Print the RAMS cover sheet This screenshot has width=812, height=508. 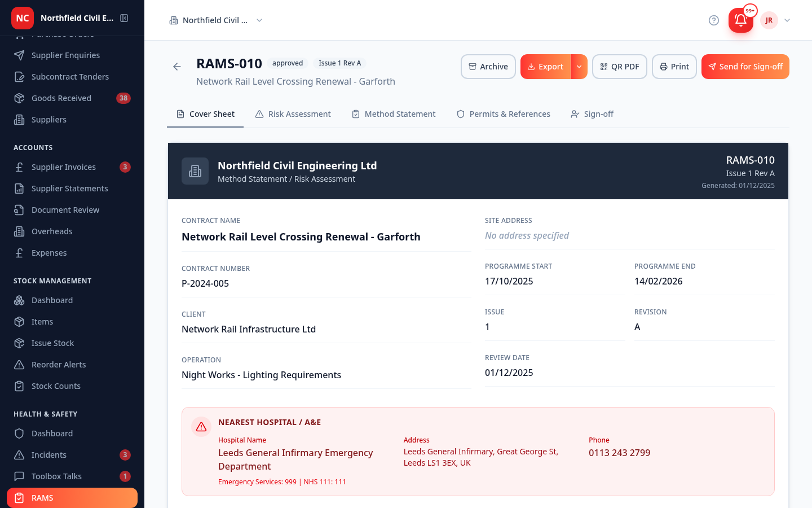coord(674,67)
